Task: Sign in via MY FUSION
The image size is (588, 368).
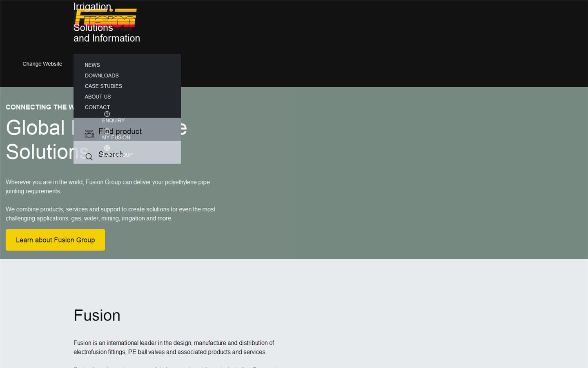Action: pos(116,137)
